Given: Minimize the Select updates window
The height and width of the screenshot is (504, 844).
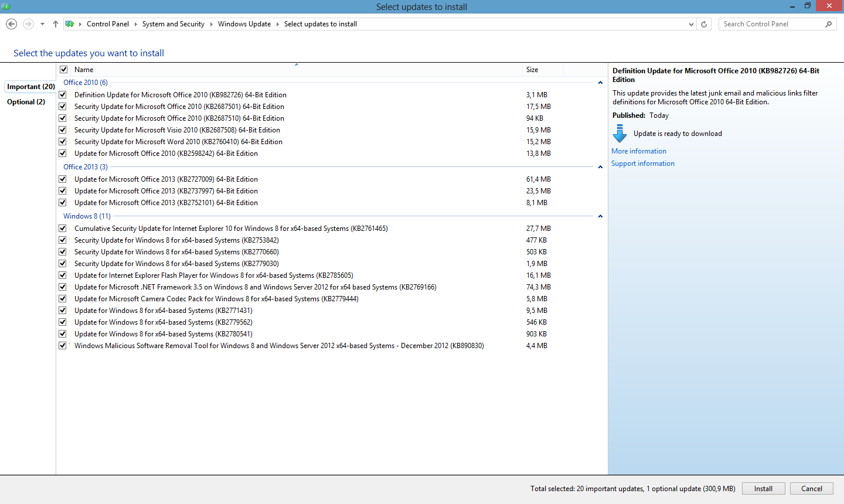Looking at the screenshot, I should 792,6.
